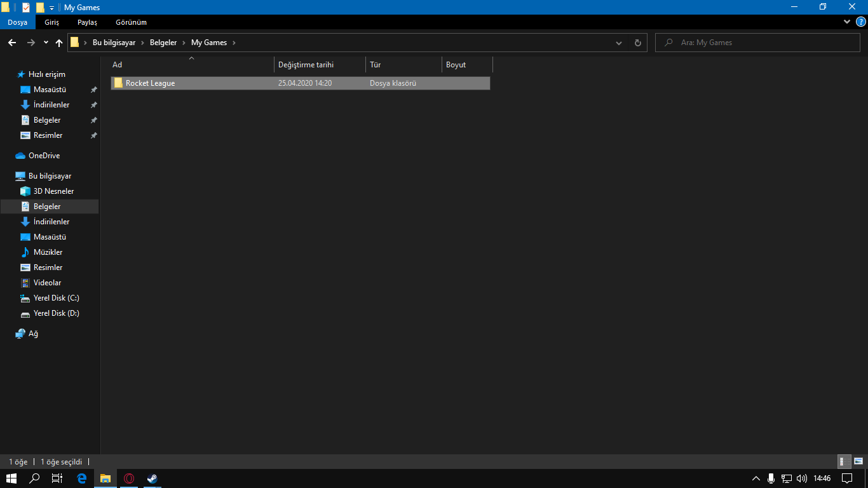
Task: Open taskbar search magnifier
Action: coord(34,478)
